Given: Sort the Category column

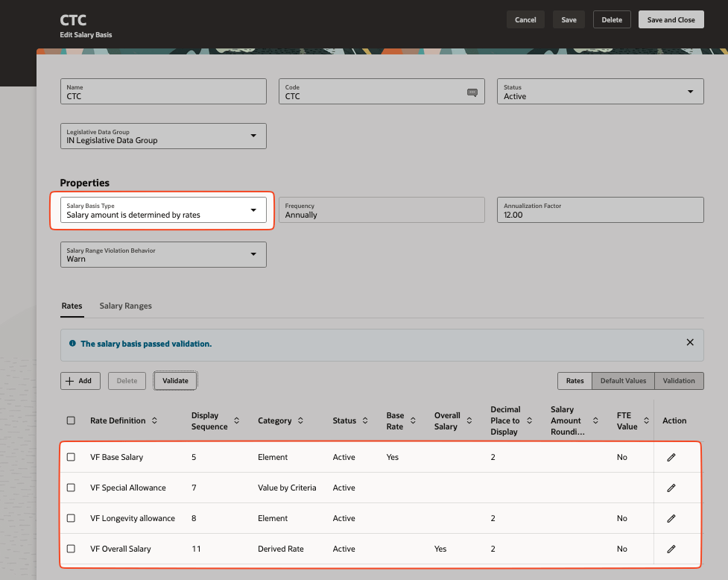Looking at the screenshot, I should (x=300, y=420).
